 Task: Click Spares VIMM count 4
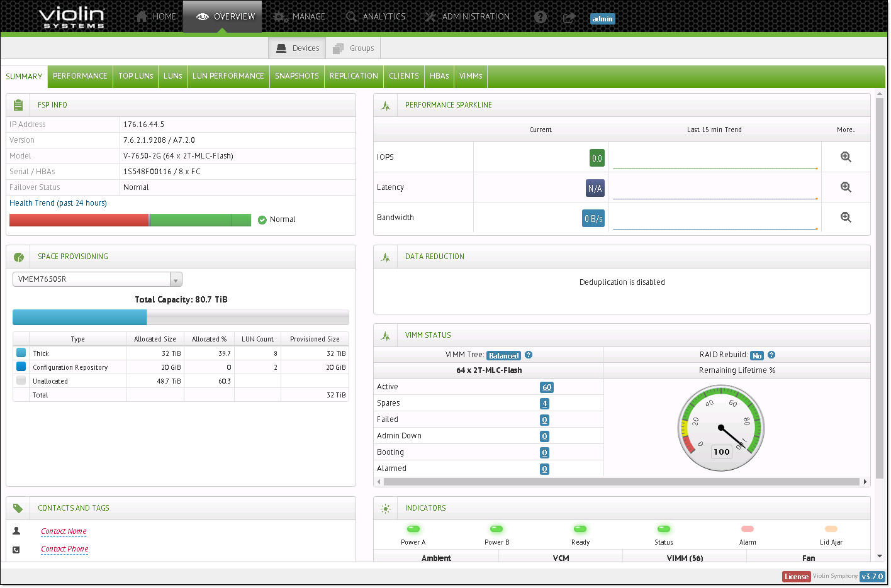coord(545,404)
